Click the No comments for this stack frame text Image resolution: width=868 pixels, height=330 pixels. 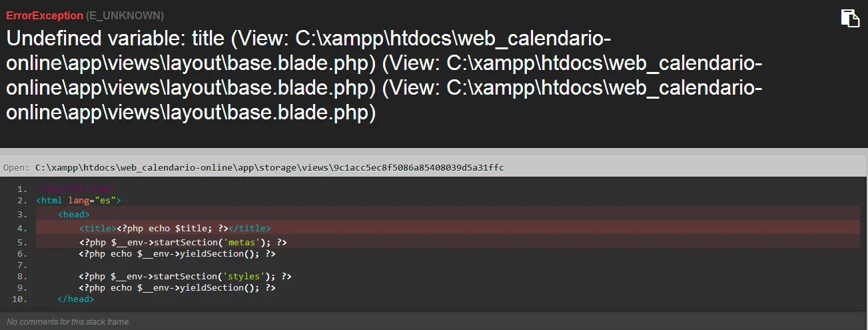(x=69, y=321)
